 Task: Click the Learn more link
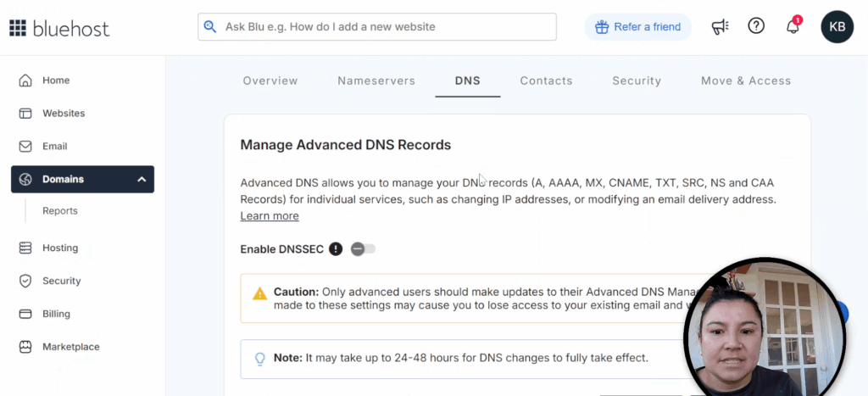point(270,216)
